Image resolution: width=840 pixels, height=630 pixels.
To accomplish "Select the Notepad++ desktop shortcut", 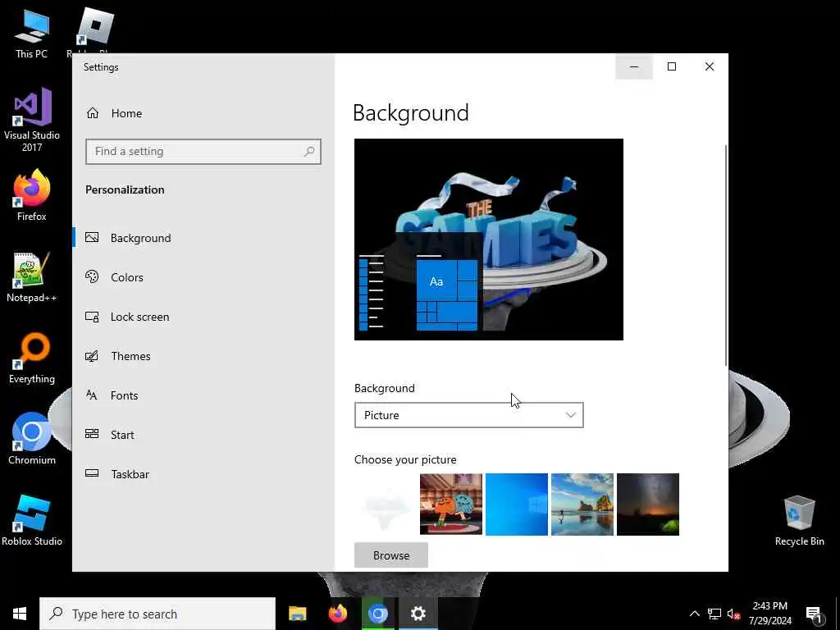I will pyautogui.click(x=32, y=277).
